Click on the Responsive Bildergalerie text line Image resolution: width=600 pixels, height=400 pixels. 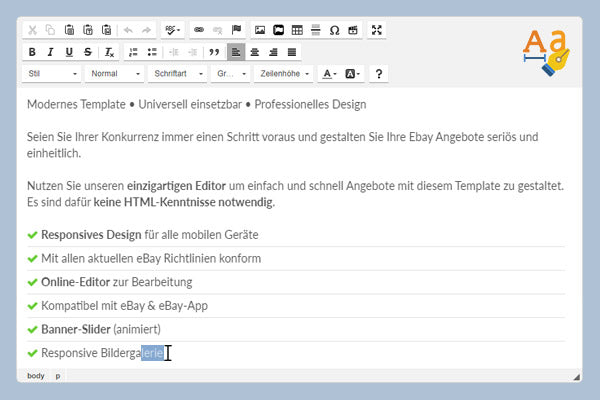[100, 353]
